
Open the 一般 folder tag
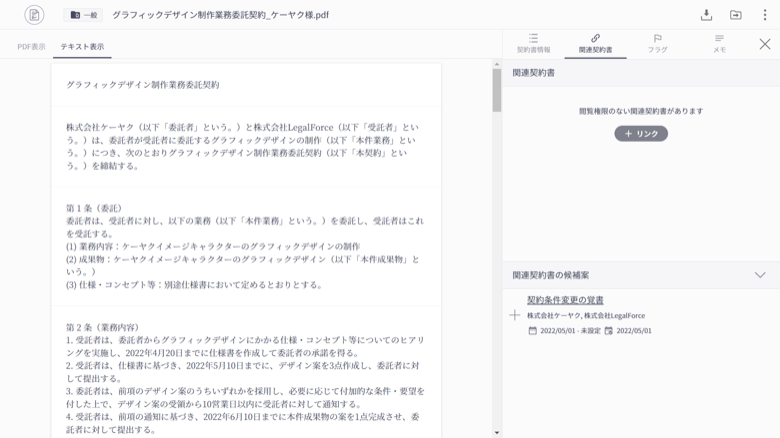(83, 15)
